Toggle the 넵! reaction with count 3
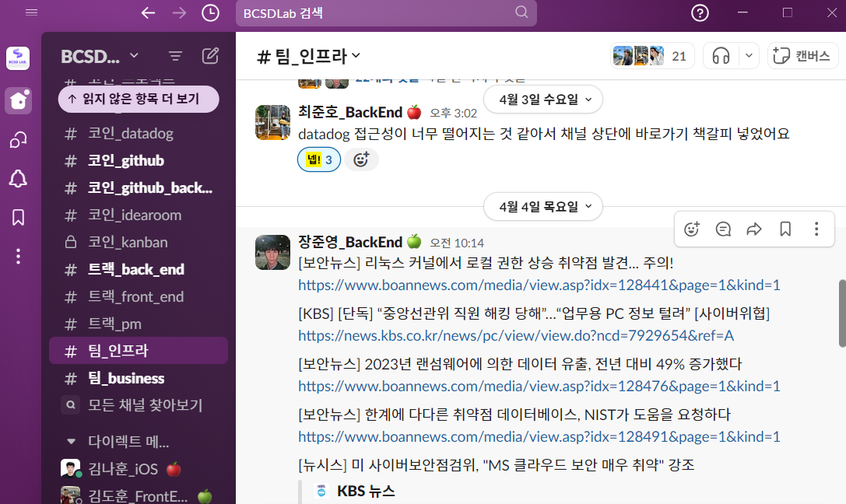The image size is (846, 504). (x=319, y=159)
